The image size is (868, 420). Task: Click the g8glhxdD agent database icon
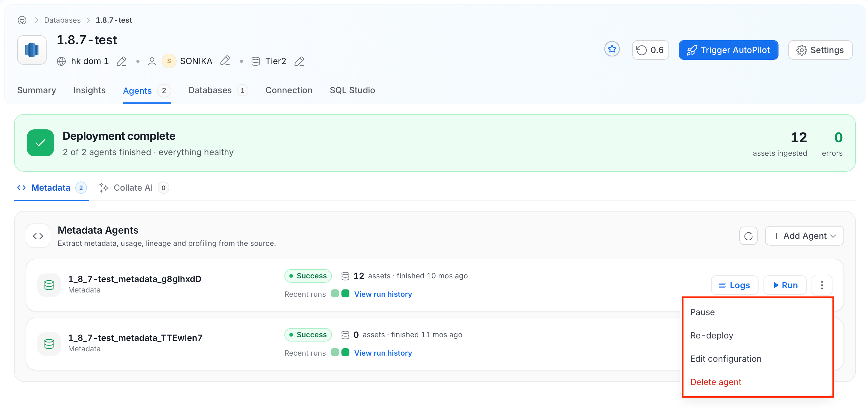(49, 285)
